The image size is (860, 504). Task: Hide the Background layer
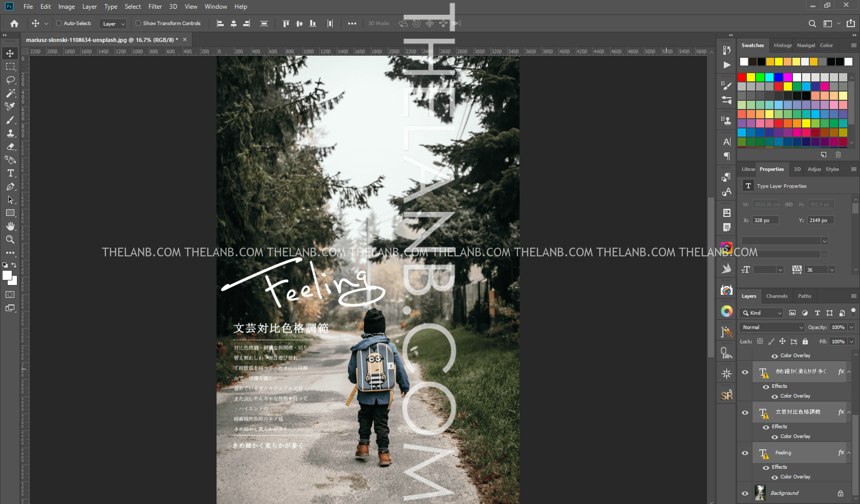(x=745, y=493)
